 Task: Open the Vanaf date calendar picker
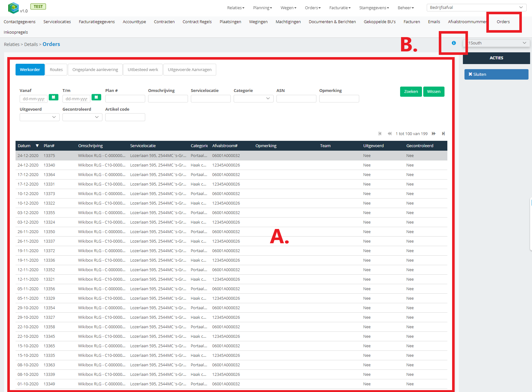click(53, 97)
